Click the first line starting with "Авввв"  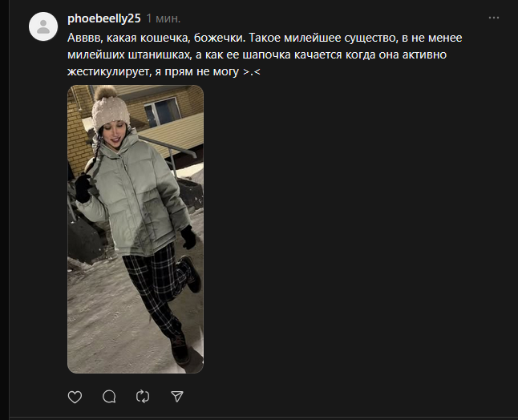(265, 38)
